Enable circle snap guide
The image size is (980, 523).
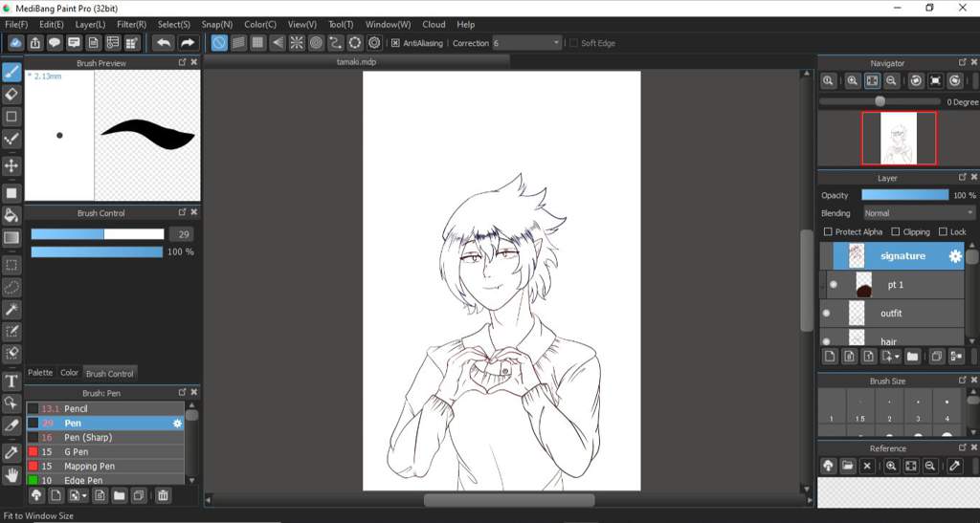(316, 43)
